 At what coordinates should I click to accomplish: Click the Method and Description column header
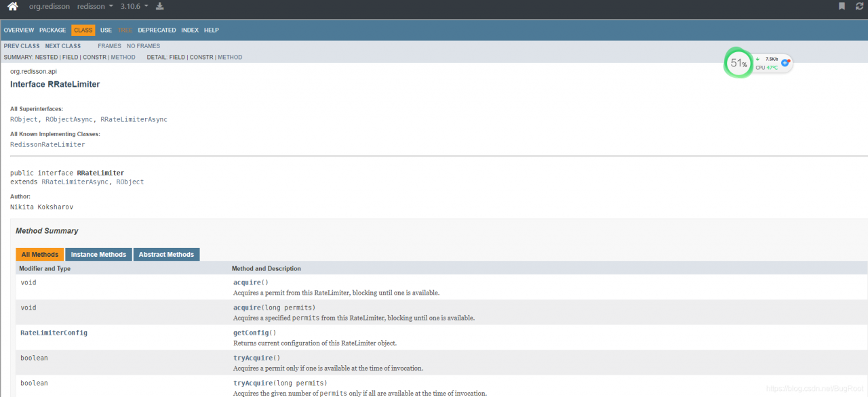click(267, 269)
